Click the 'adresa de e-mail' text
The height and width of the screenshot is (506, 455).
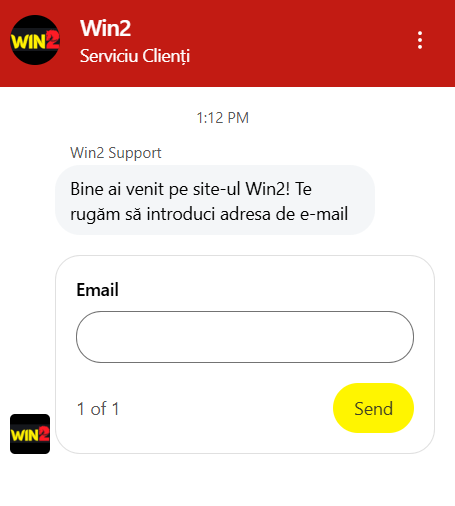tap(284, 214)
